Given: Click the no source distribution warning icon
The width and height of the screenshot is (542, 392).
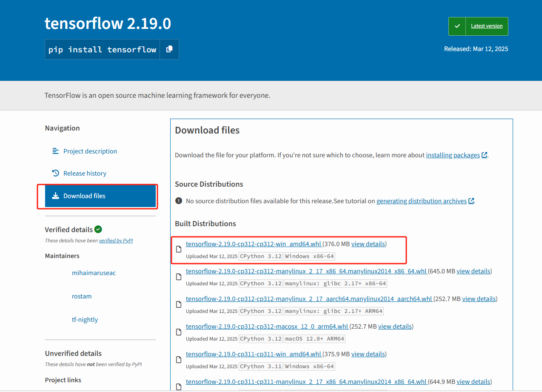Looking at the screenshot, I should tap(179, 201).
